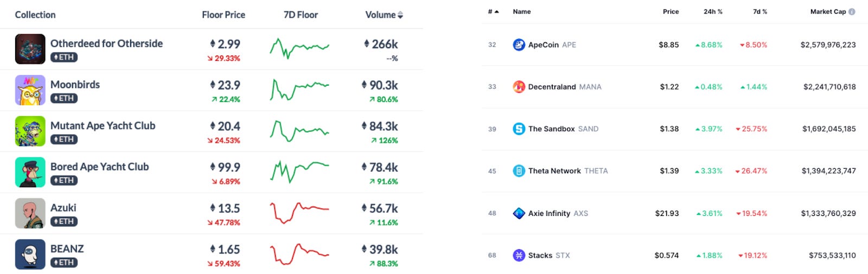Click the ETH badge under Azuki
Screen dimensions: 868x274
pyautogui.click(x=64, y=221)
